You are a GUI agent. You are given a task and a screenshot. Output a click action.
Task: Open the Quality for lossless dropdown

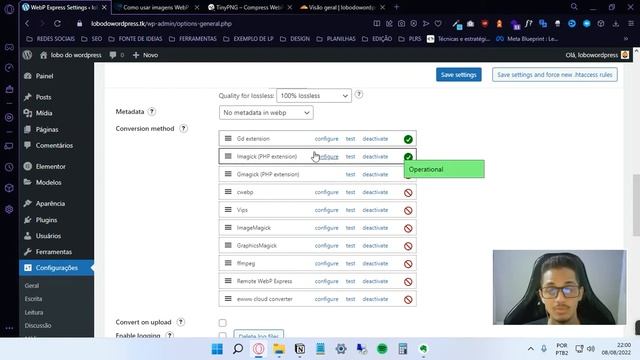pyautogui.click(x=313, y=96)
